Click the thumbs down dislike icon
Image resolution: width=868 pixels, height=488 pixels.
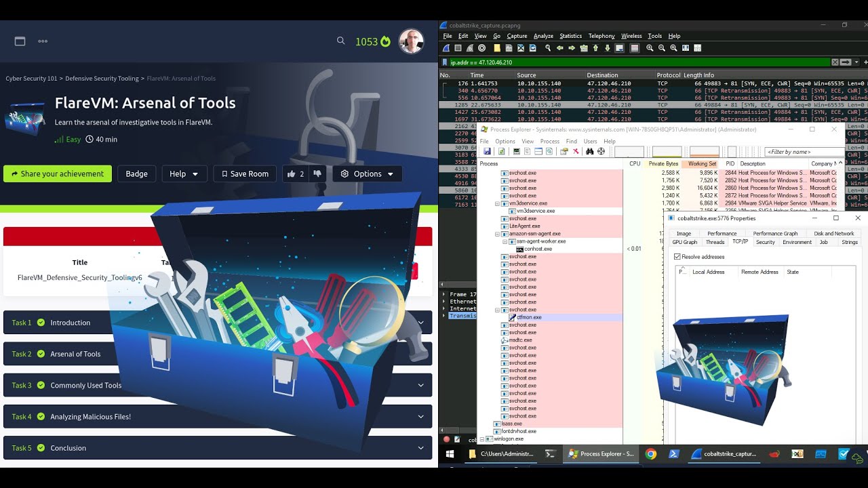(317, 174)
